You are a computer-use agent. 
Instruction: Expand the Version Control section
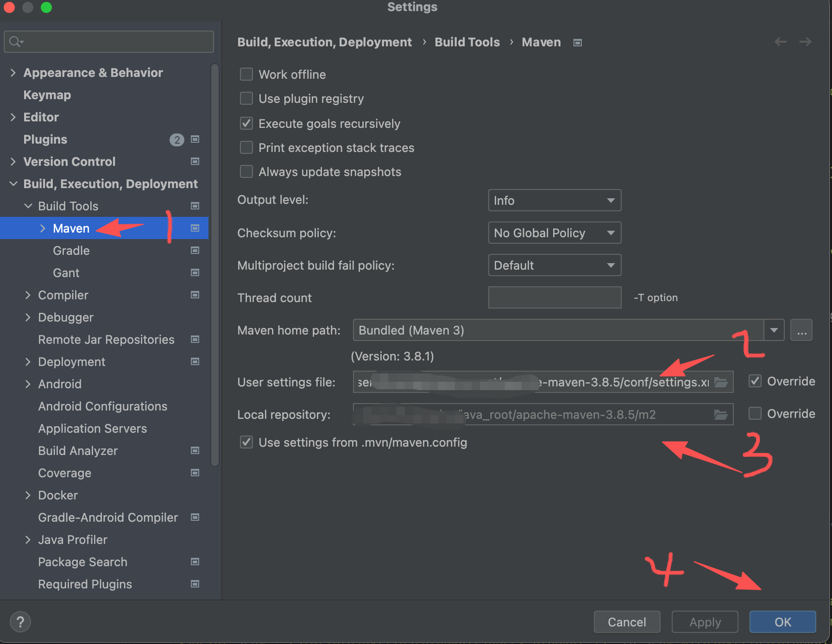(x=13, y=162)
